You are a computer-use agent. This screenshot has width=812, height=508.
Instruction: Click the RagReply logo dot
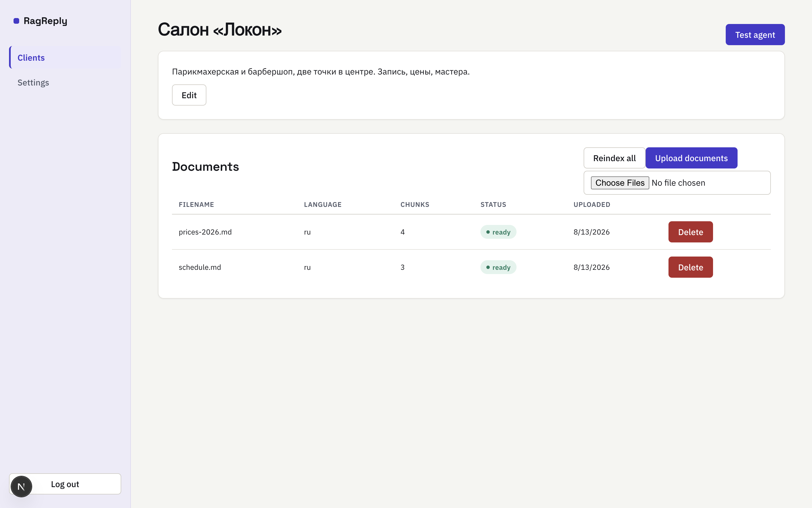(16, 21)
